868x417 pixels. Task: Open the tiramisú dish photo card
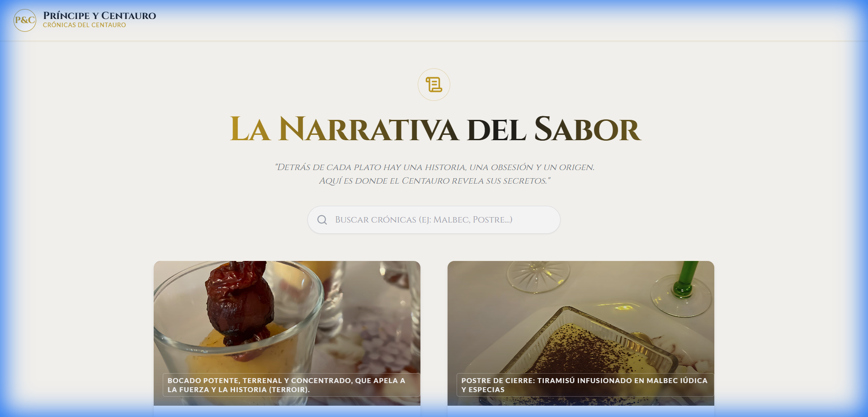(x=581, y=333)
